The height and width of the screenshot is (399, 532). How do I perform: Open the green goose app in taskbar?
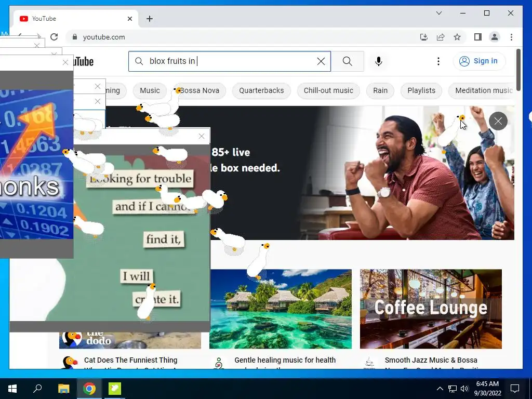pyautogui.click(x=115, y=389)
